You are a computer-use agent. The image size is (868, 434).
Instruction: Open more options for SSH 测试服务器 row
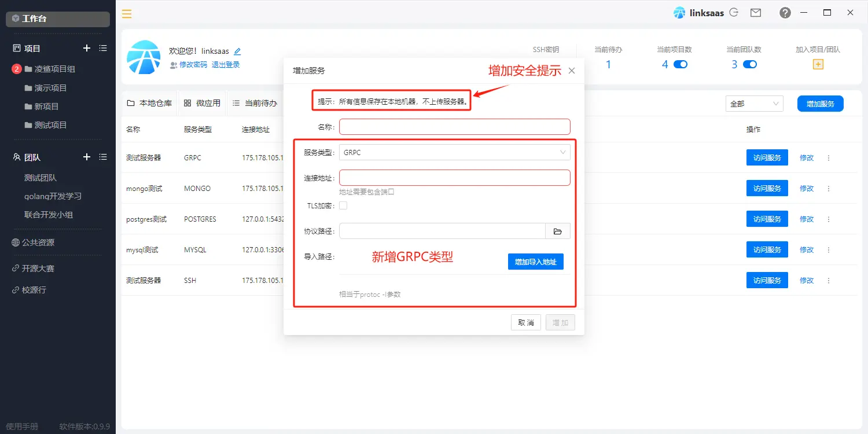click(828, 280)
